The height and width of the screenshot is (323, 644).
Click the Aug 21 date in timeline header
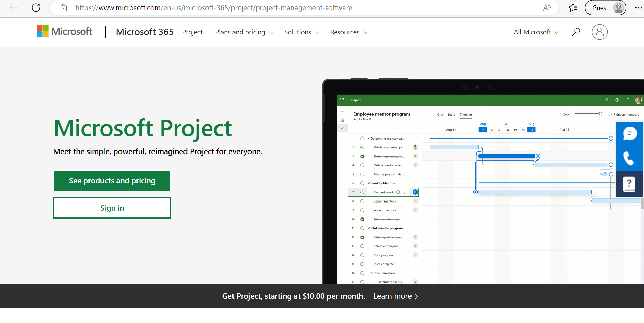(531, 130)
